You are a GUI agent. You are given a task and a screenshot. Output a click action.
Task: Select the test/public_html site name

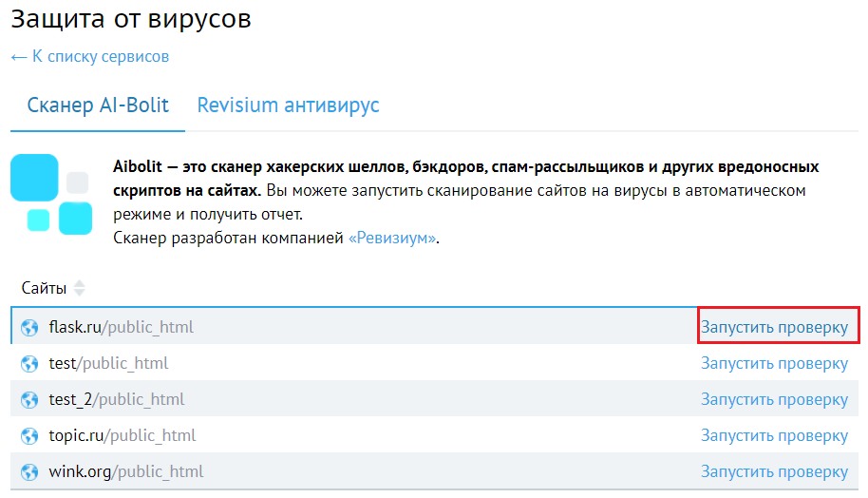(108, 363)
